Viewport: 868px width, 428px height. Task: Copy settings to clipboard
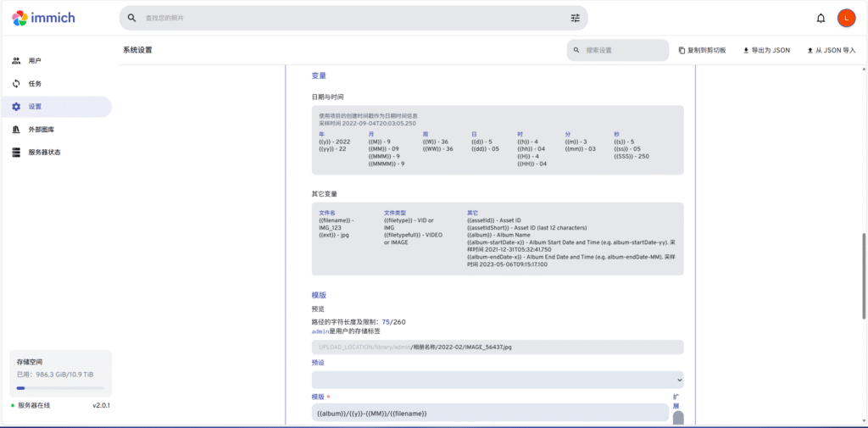pyautogui.click(x=702, y=50)
